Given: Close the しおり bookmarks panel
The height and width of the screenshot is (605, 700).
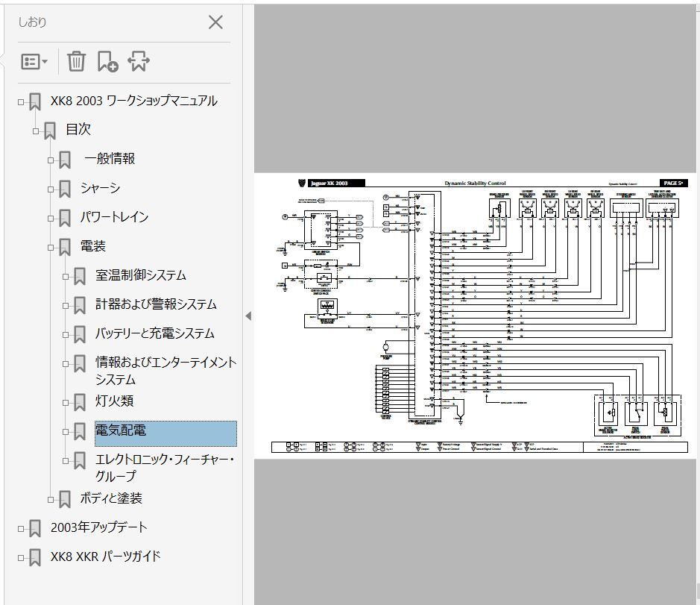Looking at the screenshot, I should coord(215,22).
